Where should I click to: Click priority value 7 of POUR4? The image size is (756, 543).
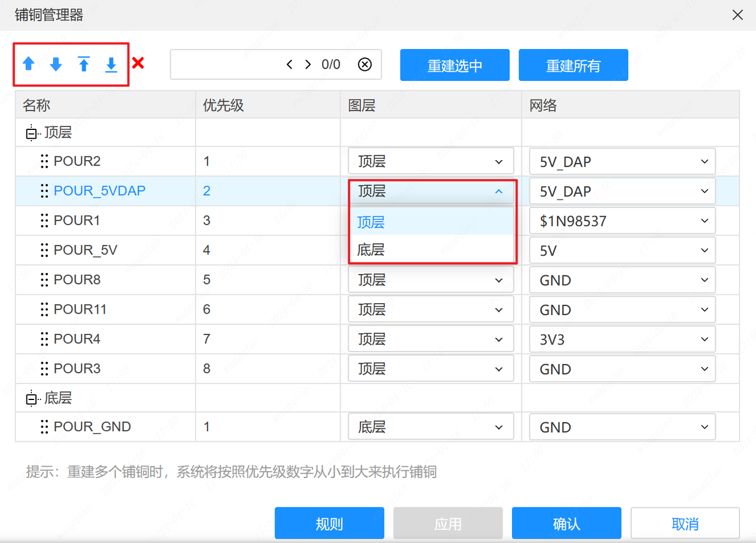click(207, 339)
